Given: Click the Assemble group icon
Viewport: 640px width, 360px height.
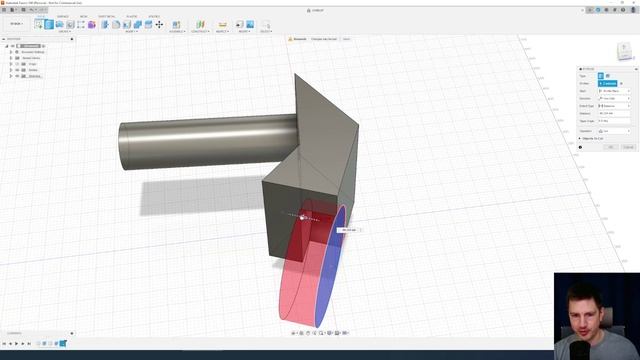Looking at the screenshot, I should [x=176, y=24].
